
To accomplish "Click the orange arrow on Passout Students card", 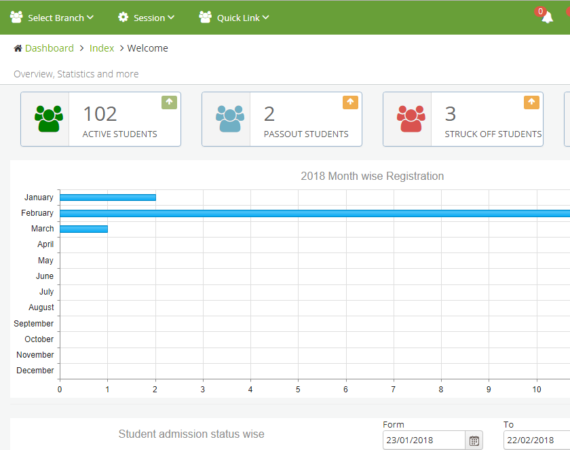I will pos(350,102).
